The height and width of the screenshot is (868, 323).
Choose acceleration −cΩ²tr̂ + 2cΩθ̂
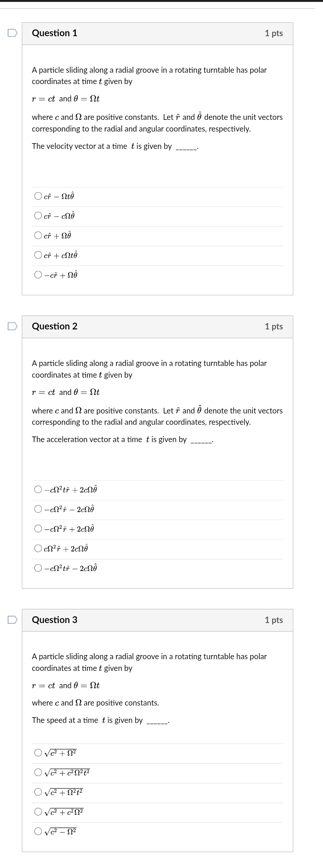[38, 490]
